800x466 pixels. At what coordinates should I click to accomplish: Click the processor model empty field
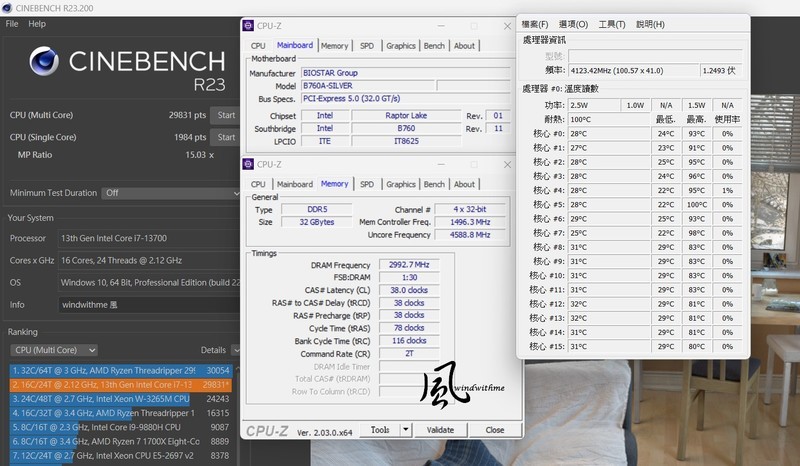655,56
